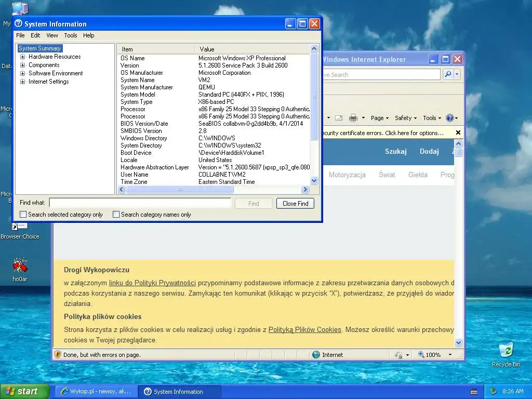The height and width of the screenshot is (399, 532).
Task: Click Szukaj on the Wykop page
Action: pos(395,151)
